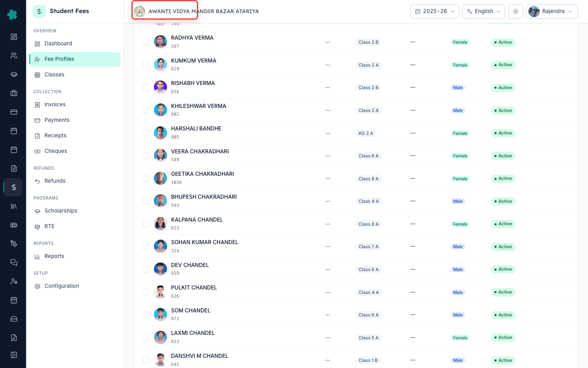Open the Rajendra user profile menu
588x368 pixels.
coord(552,11)
